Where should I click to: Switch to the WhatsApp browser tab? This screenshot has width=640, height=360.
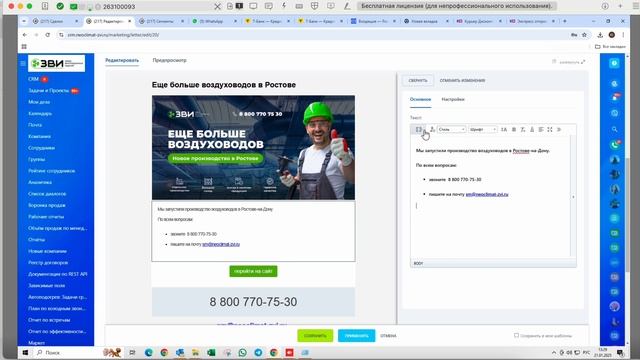[214, 21]
